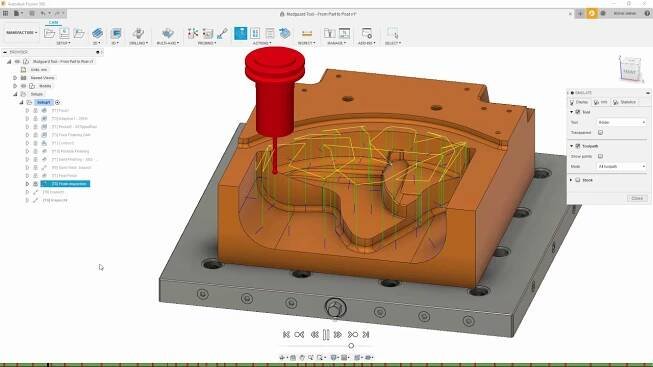
Task: Click the Drilling tool icon
Action: click(138, 33)
